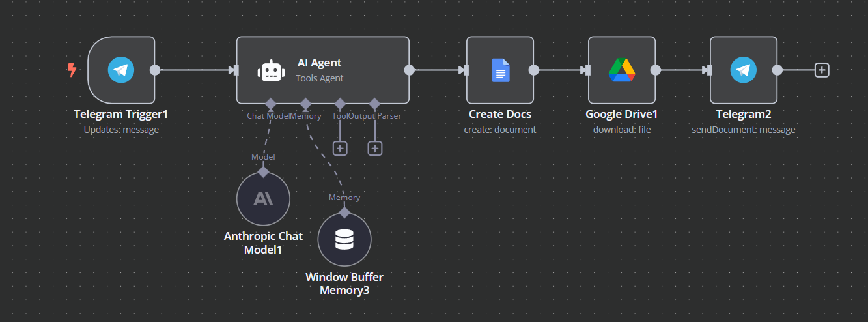Click the 'download: file' subtitle

[622, 130]
